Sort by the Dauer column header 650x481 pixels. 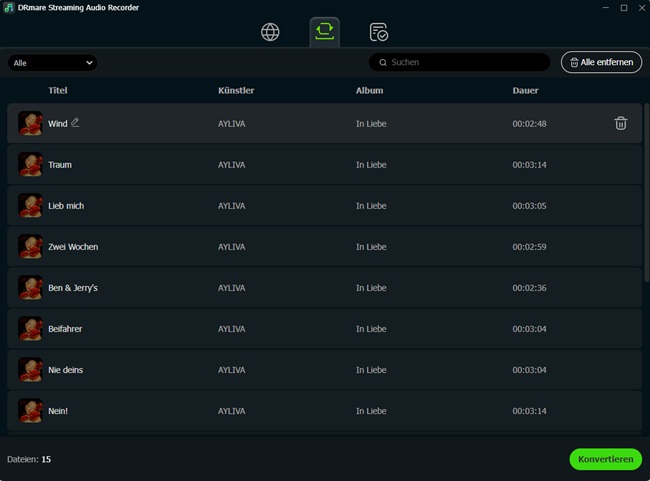click(x=525, y=91)
